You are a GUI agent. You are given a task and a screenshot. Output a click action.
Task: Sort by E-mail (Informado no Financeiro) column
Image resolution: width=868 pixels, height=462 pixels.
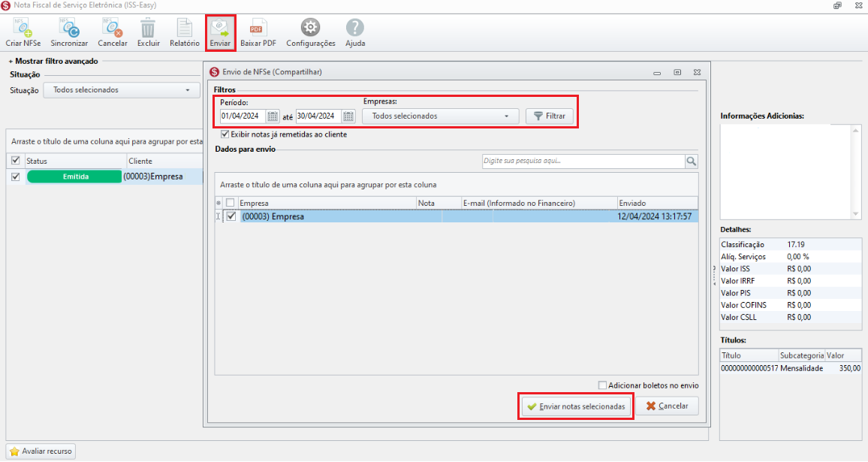coord(539,204)
